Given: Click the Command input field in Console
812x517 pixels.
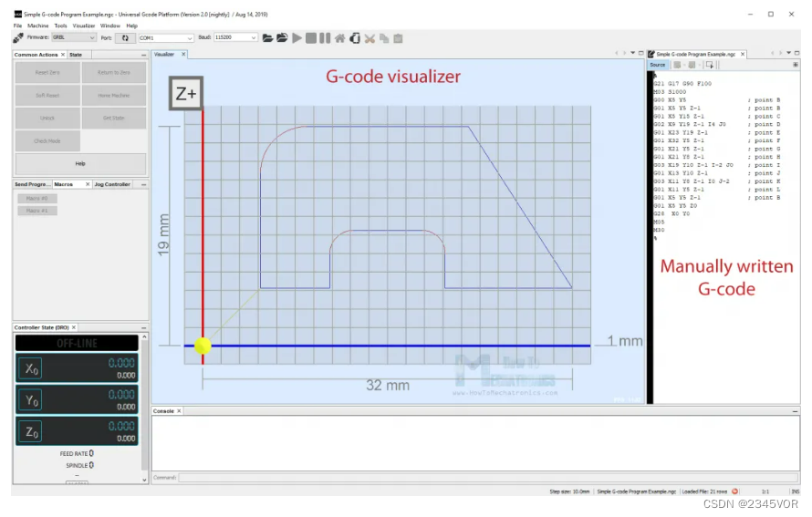Looking at the screenshot, I should point(488,478).
